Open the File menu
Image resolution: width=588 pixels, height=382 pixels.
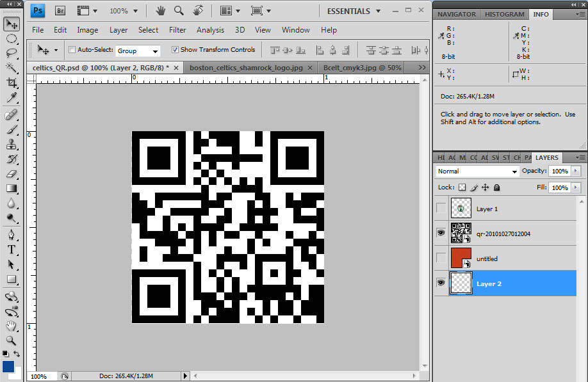pos(38,30)
